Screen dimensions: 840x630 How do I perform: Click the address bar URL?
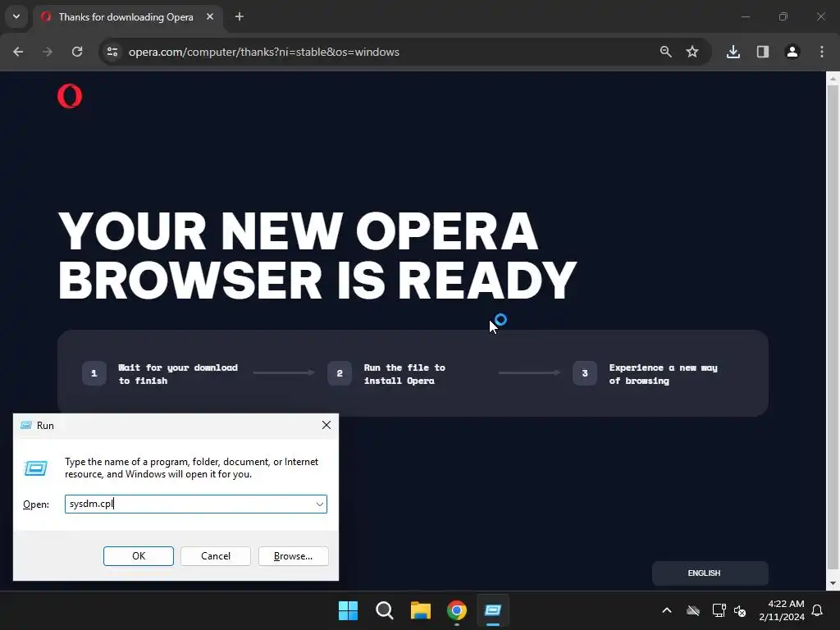tap(263, 52)
